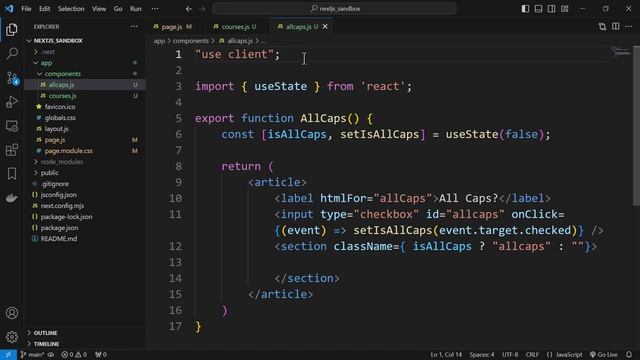Open the Explorer view in activity bar
Viewport: 640px width, 360px height.
point(12,29)
